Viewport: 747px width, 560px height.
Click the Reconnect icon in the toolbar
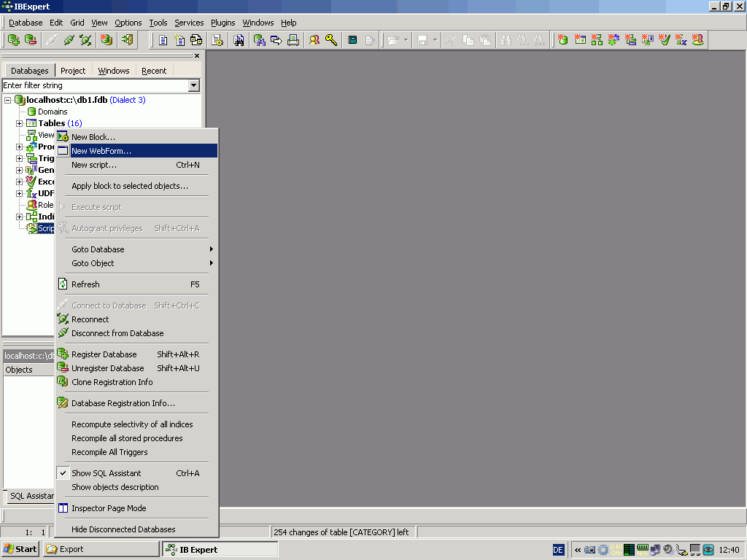[86, 40]
